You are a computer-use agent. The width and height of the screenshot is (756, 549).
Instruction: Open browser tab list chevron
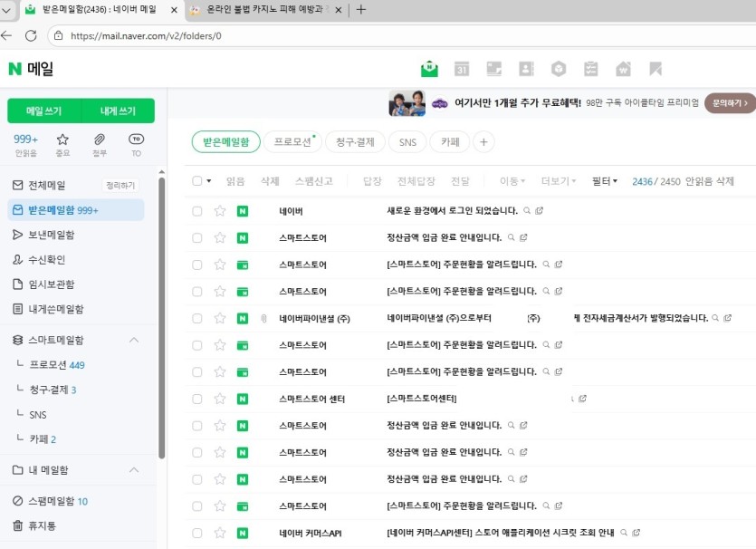click(5, 10)
